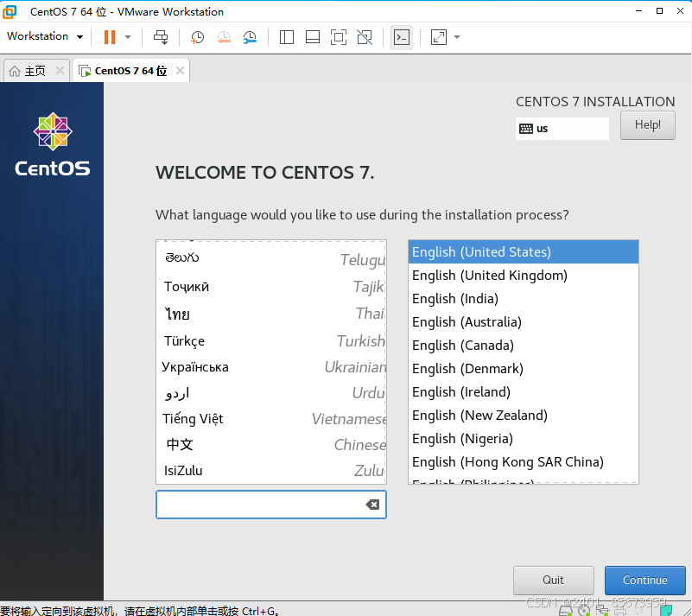Choose English (Ireland) locale

tap(524, 392)
